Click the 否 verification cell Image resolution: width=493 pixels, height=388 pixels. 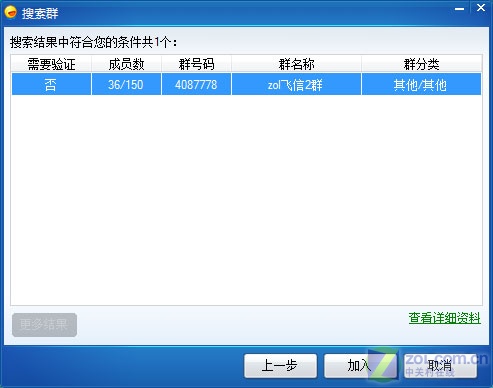coord(51,85)
